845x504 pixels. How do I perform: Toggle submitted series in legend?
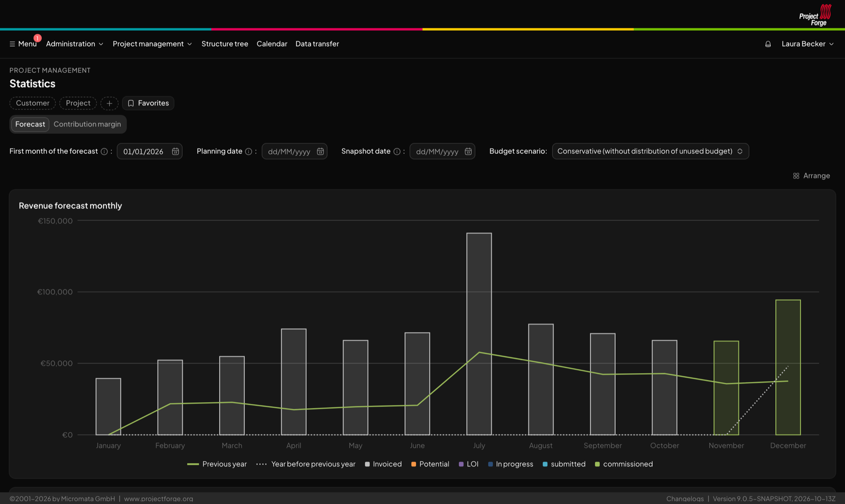click(x=564, y=464)
